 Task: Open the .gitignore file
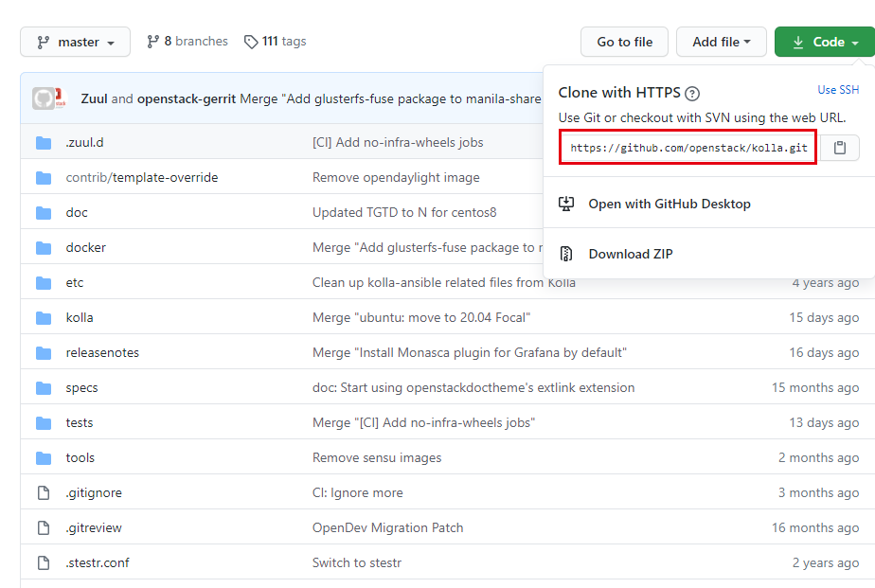pyautogui.click(x=94, y=493)
